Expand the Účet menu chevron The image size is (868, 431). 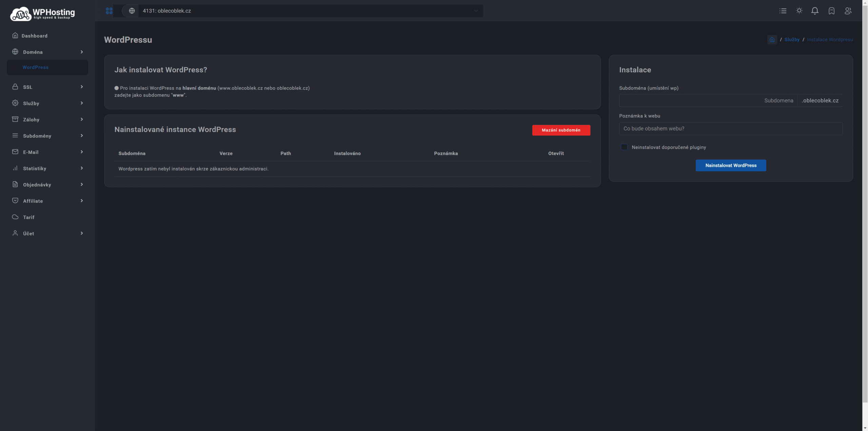(82, 233)
